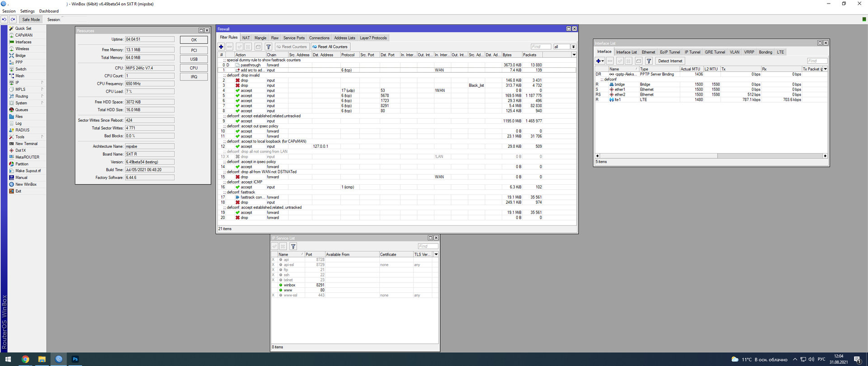Select the winbox service row
Screen dimensions: 868x366
[289, 285]
